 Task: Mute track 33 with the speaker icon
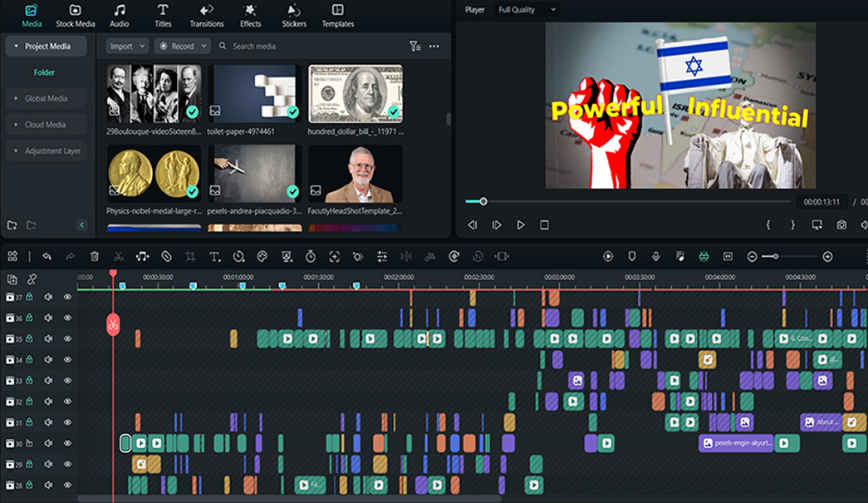(x=48, y=381)
